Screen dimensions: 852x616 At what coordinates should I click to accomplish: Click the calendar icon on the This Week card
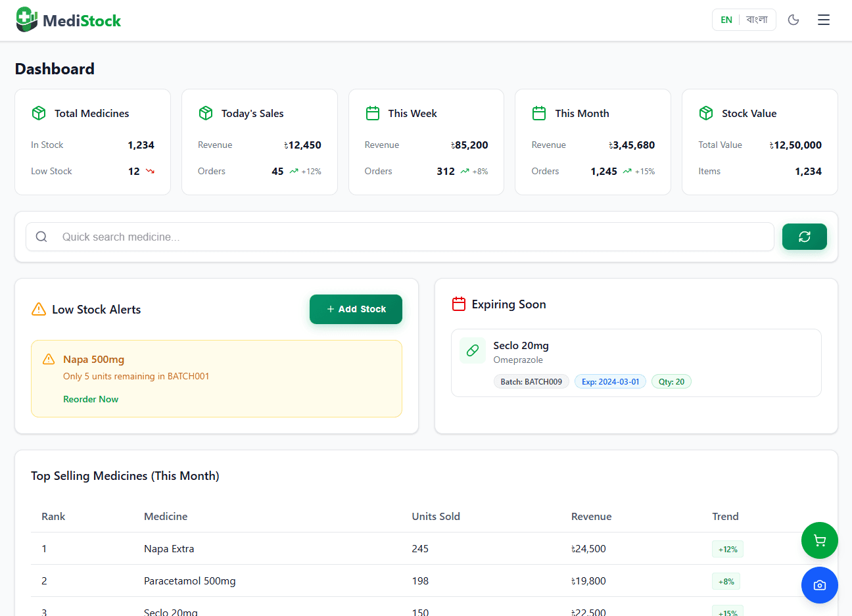coord(372,112)
